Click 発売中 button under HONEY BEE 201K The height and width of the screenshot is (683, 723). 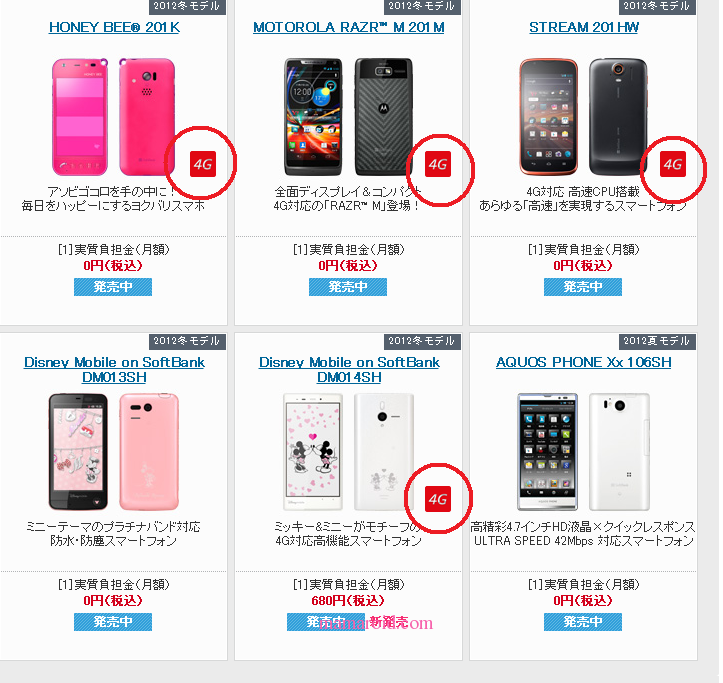113,287
